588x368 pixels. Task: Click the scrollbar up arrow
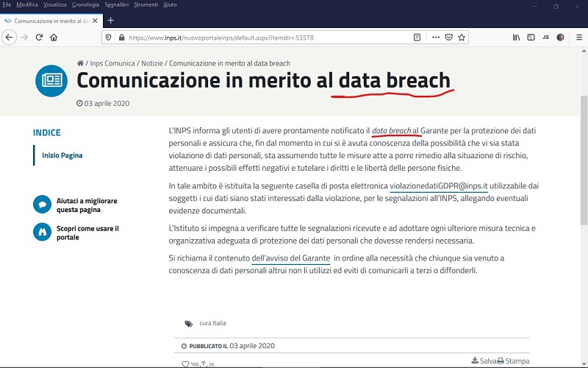pos(584,52)
